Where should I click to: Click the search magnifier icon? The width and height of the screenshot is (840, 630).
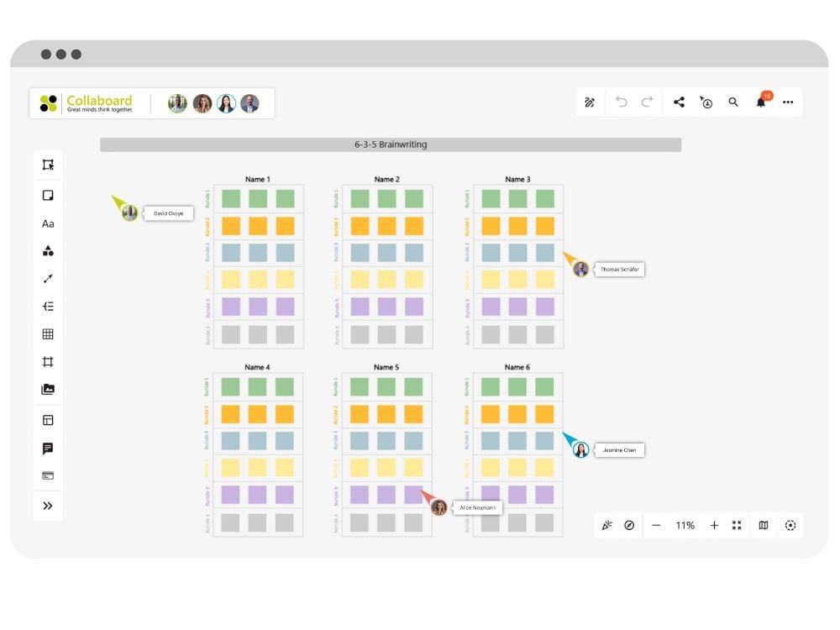click(x=733, y=102)
